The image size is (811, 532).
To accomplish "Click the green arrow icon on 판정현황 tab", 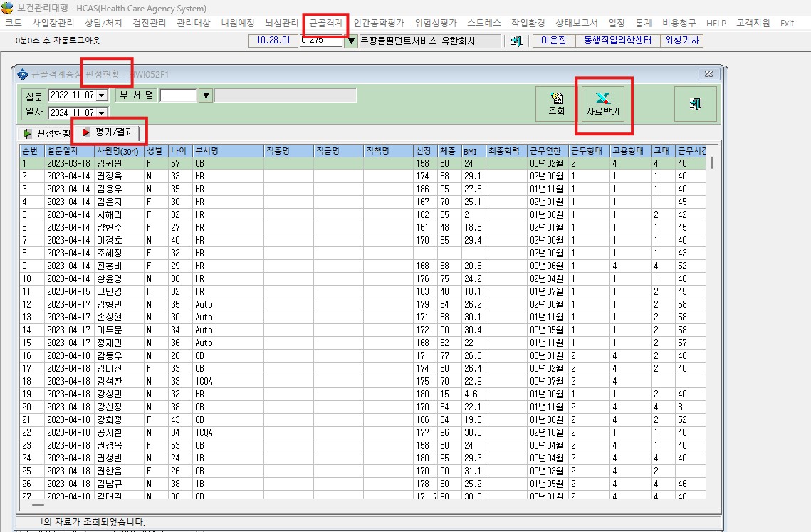I will pyautogui.click(x=27, y=133).
